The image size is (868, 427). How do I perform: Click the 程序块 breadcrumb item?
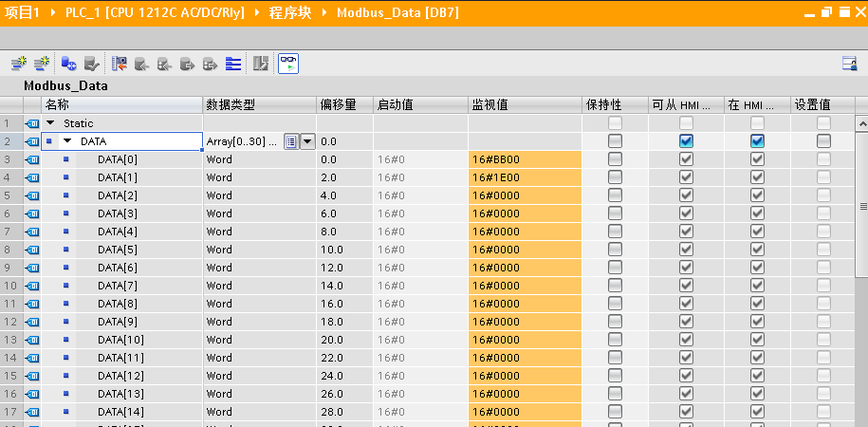pos(295,12)
